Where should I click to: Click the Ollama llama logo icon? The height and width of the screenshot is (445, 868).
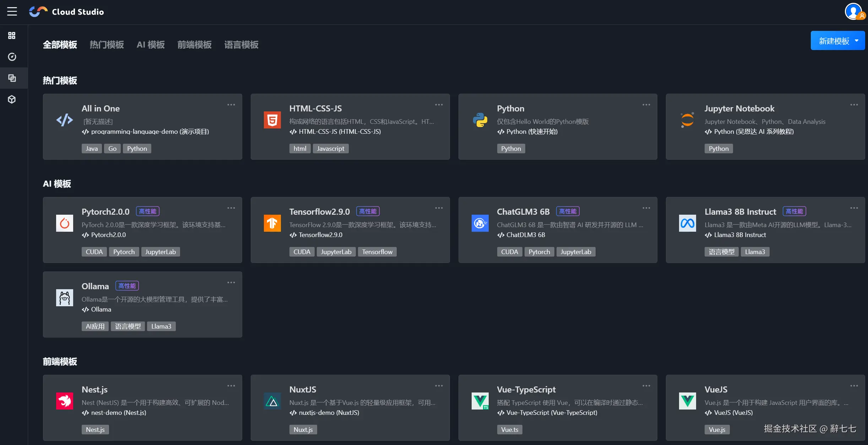[65, 298]
